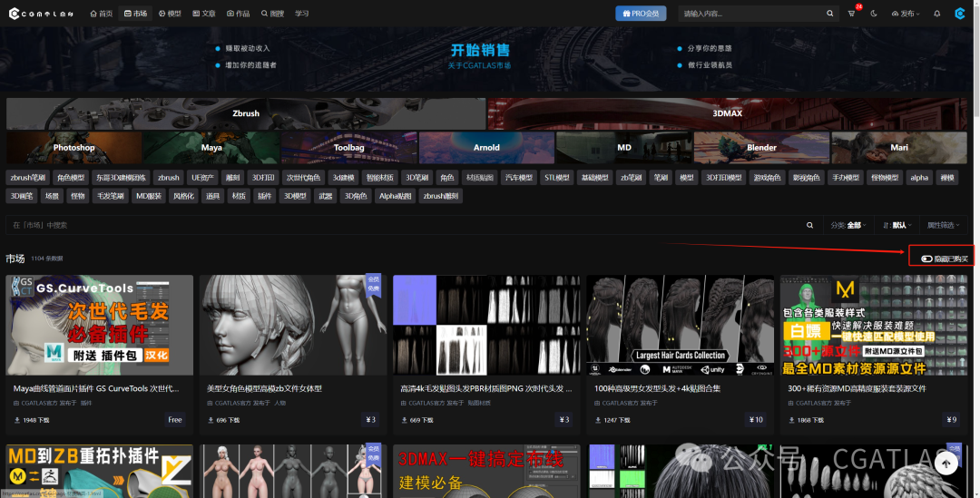Open the GS.CurveTools product thumbnail
Viewport: 980px width, 498px height.
coord(100,325)
